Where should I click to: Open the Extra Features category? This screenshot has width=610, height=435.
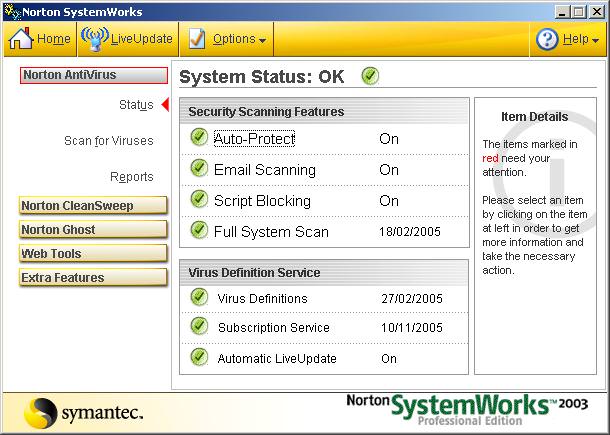93,278
